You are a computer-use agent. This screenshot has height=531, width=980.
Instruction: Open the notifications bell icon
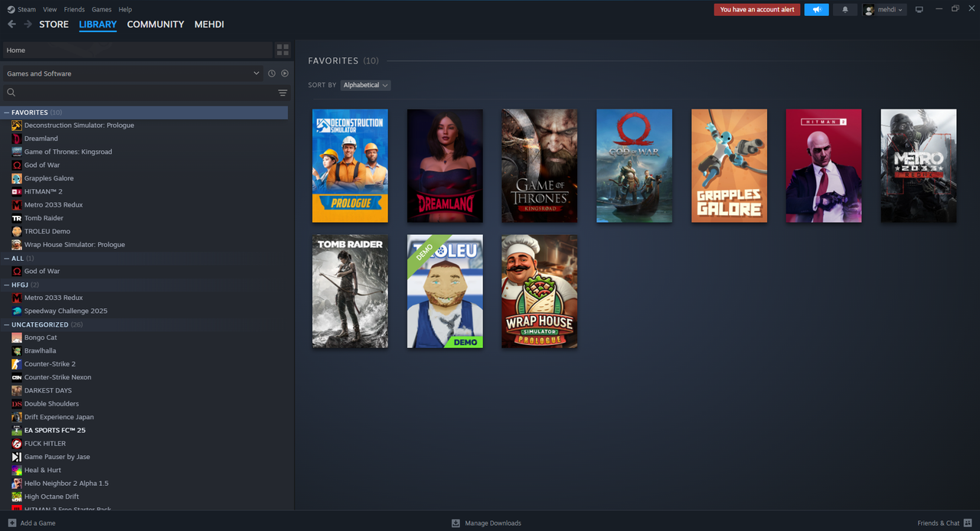click(845, 10)
